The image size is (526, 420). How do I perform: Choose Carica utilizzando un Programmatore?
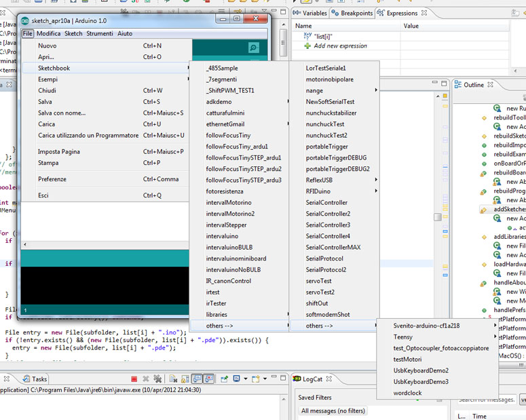point(106,136)
